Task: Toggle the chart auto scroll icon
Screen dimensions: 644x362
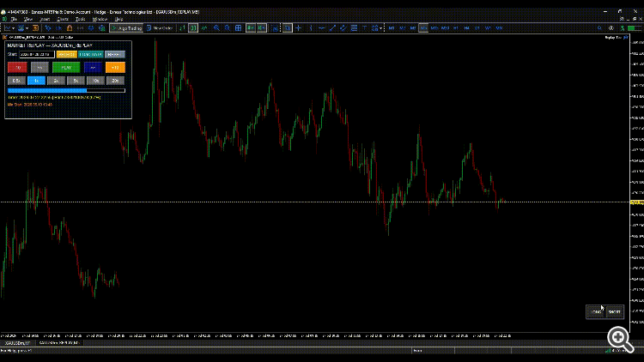Action: point(251,28)
